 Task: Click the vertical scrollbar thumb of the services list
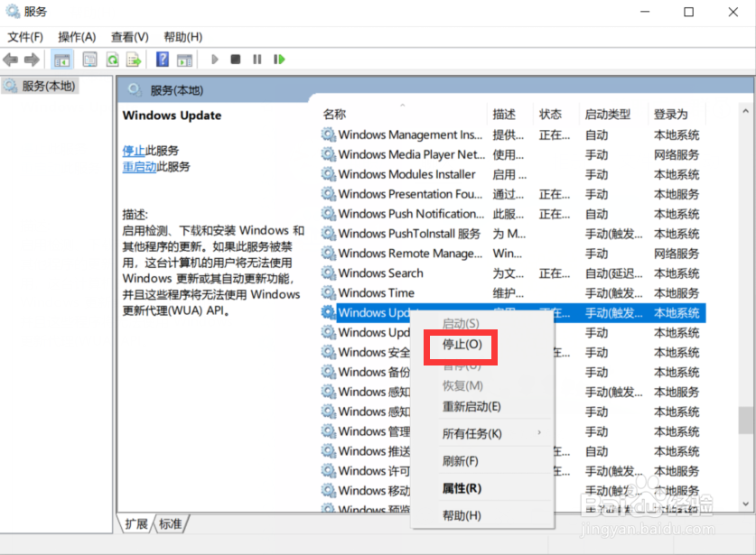[745, 421]
